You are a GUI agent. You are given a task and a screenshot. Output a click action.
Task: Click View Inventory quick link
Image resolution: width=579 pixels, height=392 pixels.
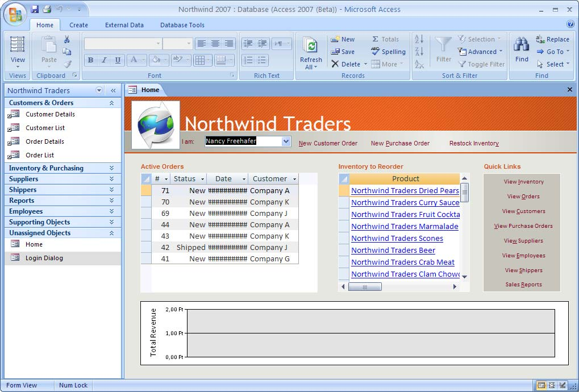(524, 182)
